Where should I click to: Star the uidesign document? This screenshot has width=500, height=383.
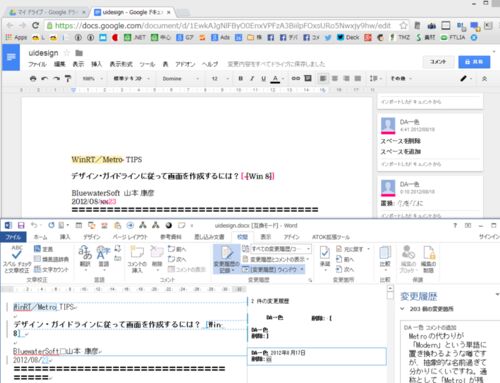pos(67,53)
